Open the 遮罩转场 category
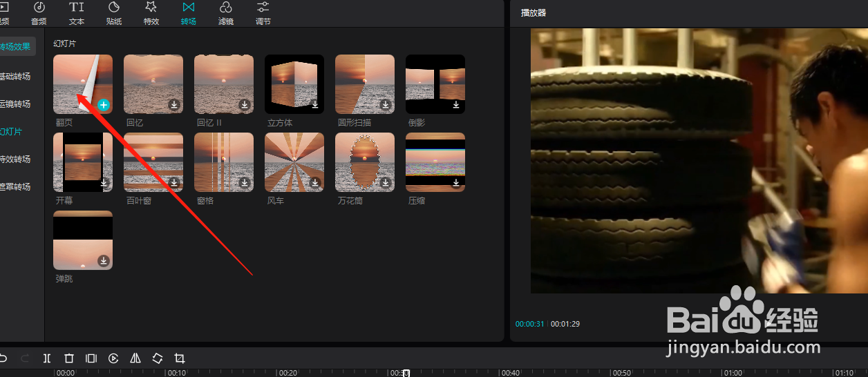Screen dimensions: 868x377 pyautogui.click(x=15, y=187)
